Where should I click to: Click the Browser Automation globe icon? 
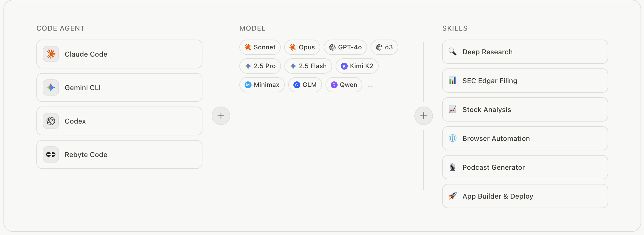(453, 138)
